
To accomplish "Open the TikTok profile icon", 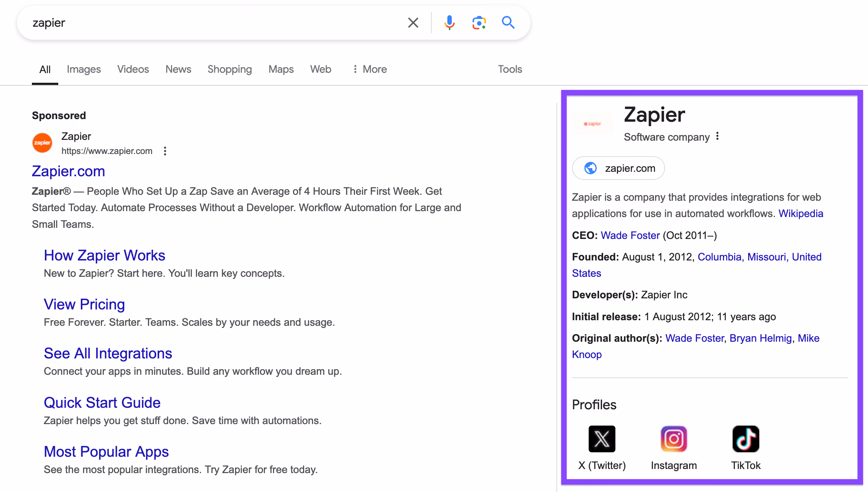I will [746, 439].
